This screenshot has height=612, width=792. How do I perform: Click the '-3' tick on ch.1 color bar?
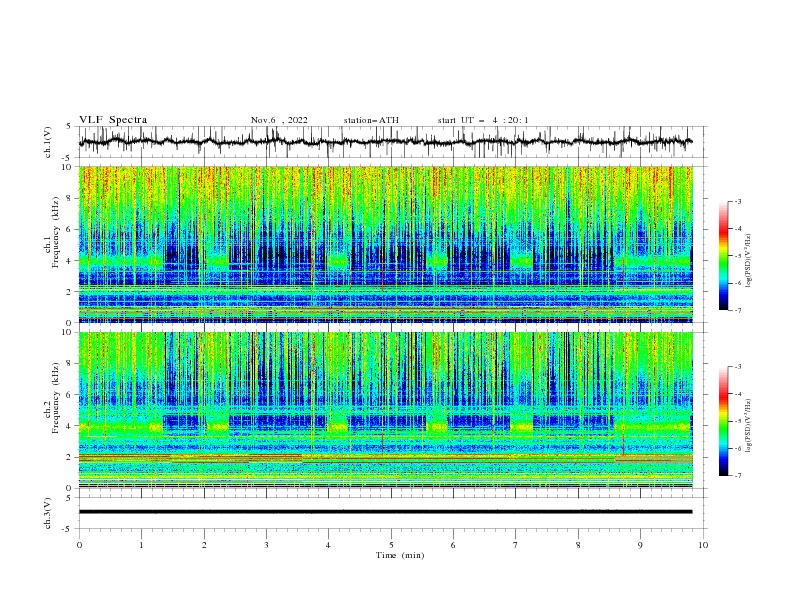tap(738, 201)
